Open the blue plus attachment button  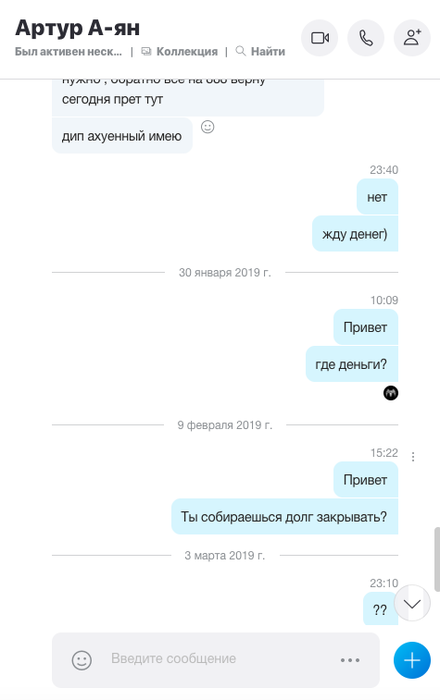click(412, 660)
